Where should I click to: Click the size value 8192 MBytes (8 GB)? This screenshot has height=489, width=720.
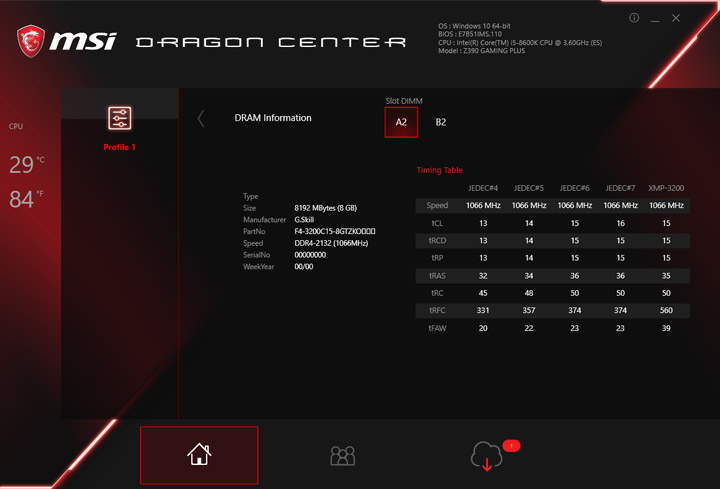coord(326,208)
